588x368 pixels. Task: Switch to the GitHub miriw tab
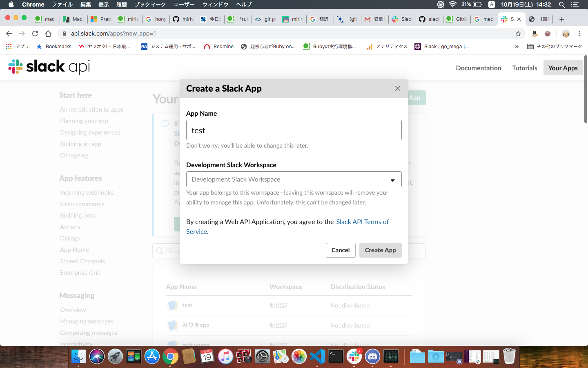[x=183, y=19]
